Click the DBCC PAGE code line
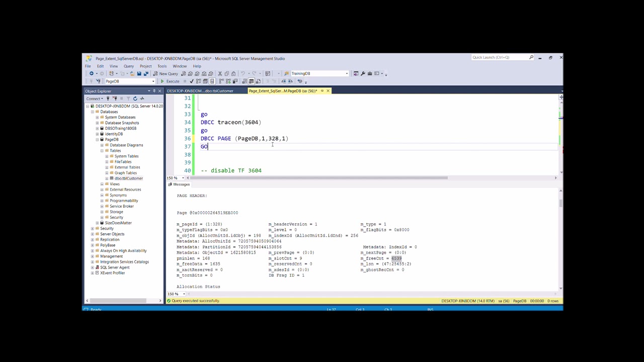Image resolution: width=644 pixels, height=362 pixels. click(245, 138)
